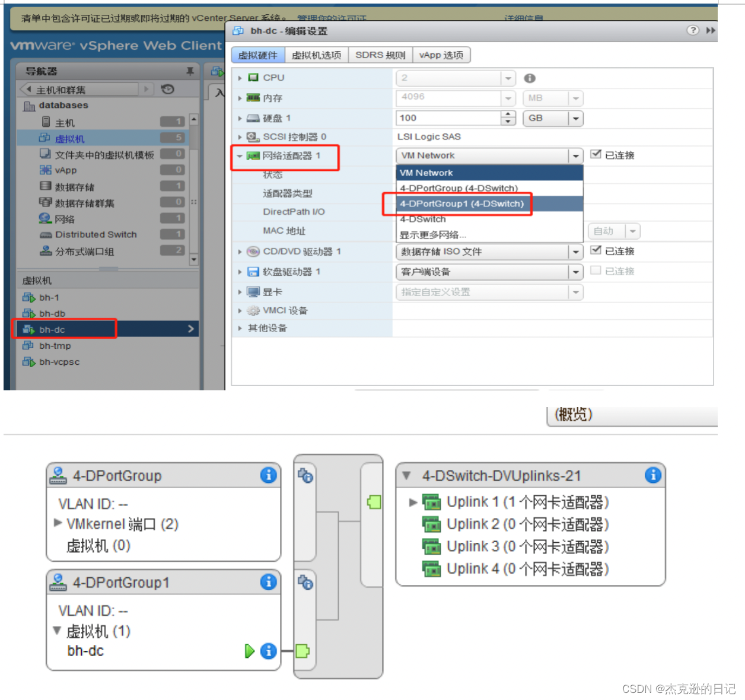Viewport: 745px width, 700px height.
Task: Open info for 4-DSwitch-DVUplinks-21
Action: [x=652, y=475]
